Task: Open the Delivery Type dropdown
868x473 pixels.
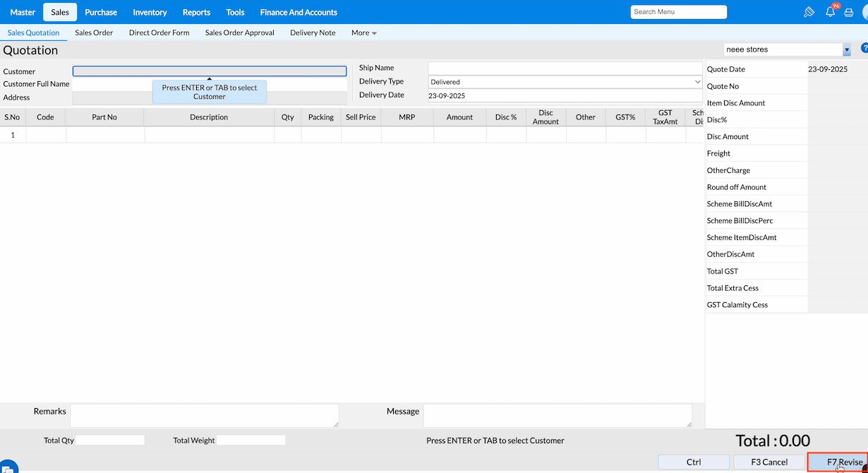Action: (x=565, y=82)
